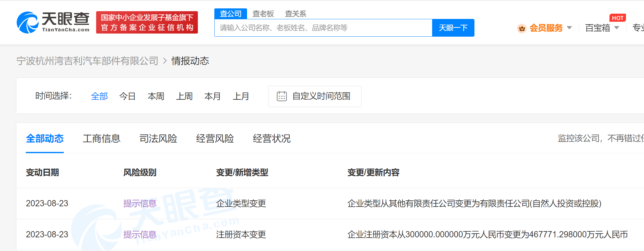Click the TianYanCha logo
This screenshot has height=251, width=644.
(53, 22)
